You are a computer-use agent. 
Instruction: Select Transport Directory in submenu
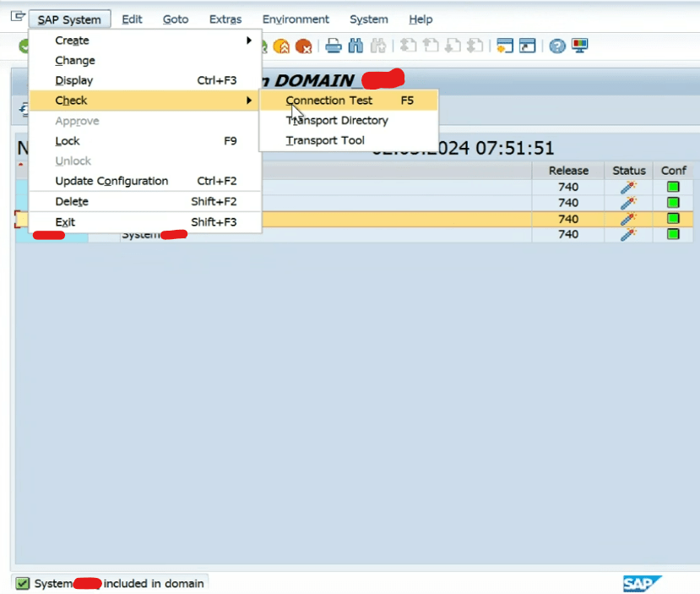349,121
